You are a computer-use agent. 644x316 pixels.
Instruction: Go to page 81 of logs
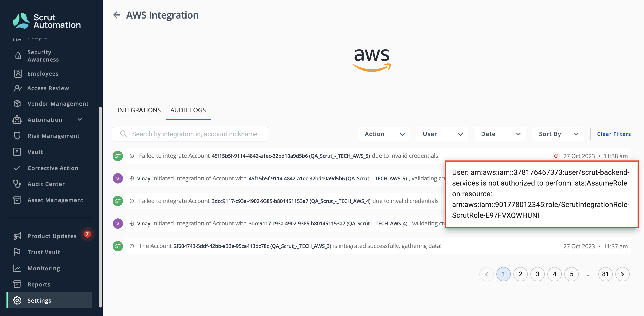point(605,274)
